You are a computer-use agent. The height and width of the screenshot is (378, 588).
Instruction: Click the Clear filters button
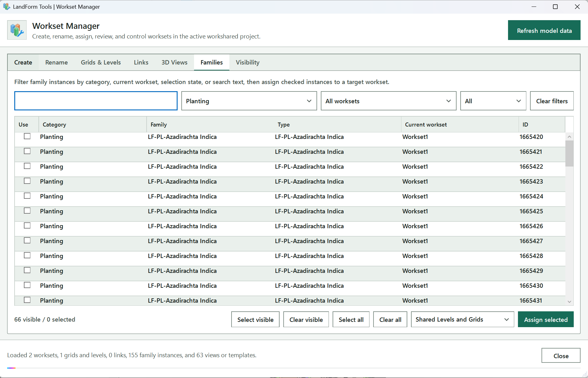[552, 101]
